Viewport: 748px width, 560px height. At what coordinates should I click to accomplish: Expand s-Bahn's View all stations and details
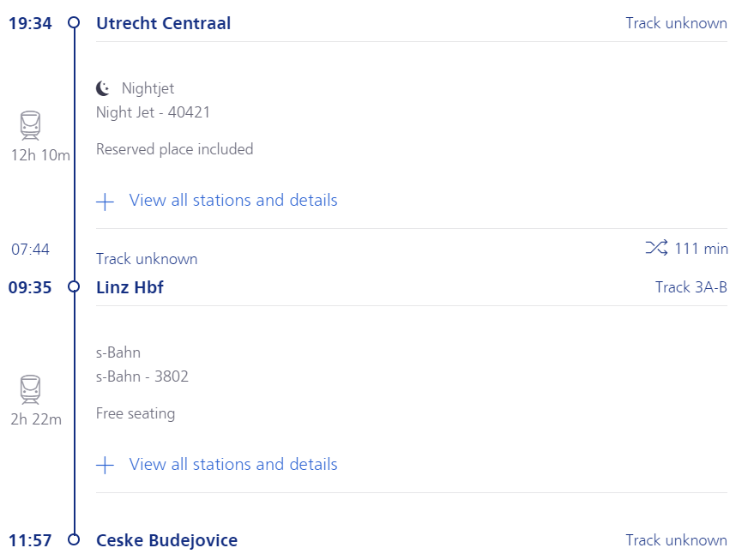(x=232, y=465)
